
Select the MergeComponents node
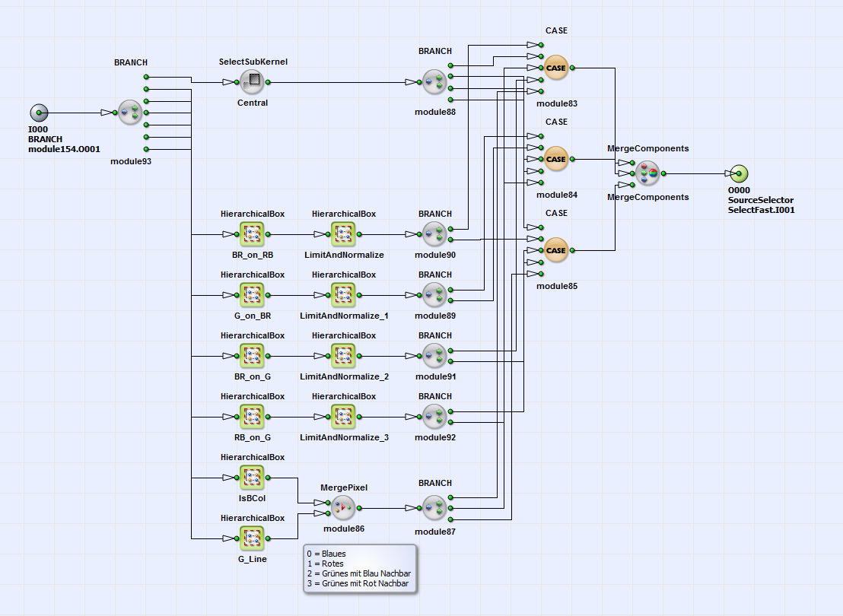pyautogui.click(x=647, y=173)
